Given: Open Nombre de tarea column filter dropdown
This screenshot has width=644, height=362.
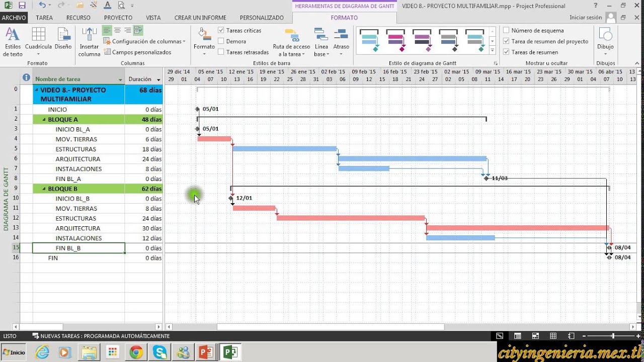Looking at the screenshot, I should pyautogui.click(x=120, y=80).
